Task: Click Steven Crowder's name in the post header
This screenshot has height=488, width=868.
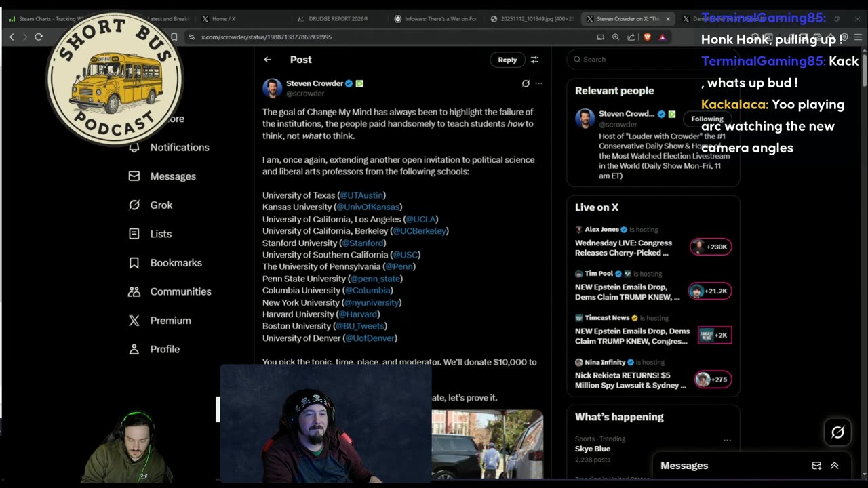Action: pyautogui.click(x=315, y=83)
